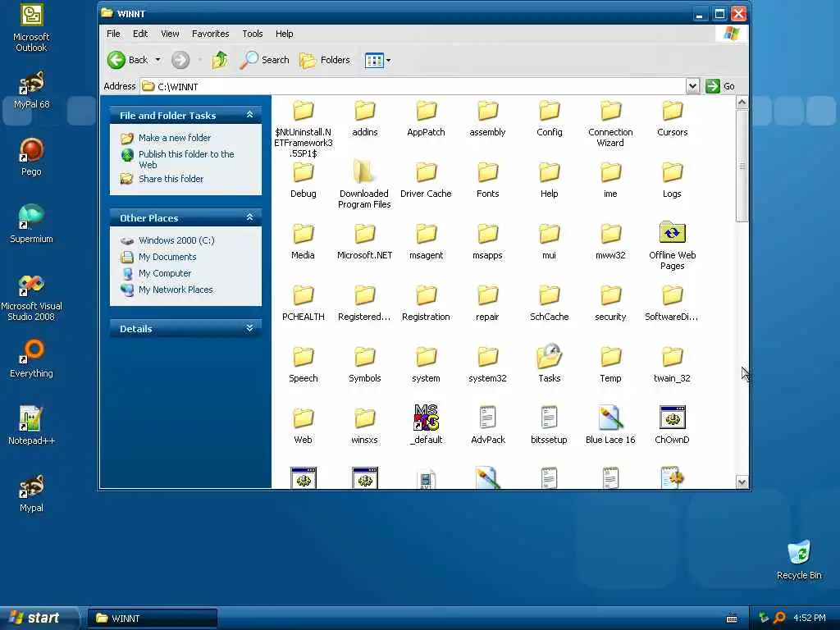Go to My Network Places link

[176, 290]
